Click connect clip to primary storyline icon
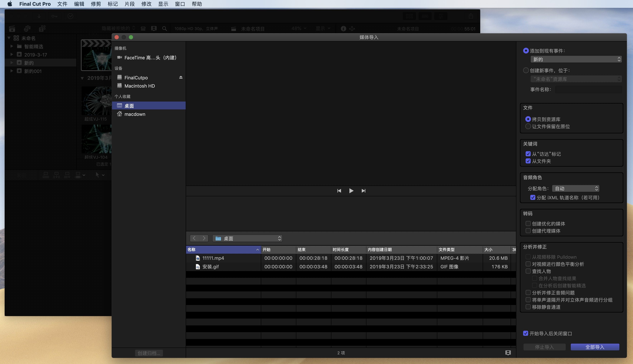 pyautogui.click(x=46, y=175)
